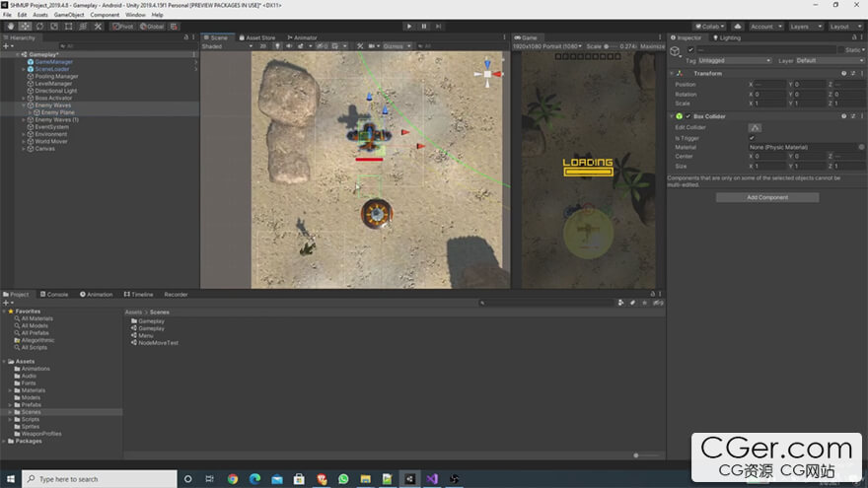Click Rotation X input field
The width and height of the screenshot is (868, 488).
pos(770,94)
